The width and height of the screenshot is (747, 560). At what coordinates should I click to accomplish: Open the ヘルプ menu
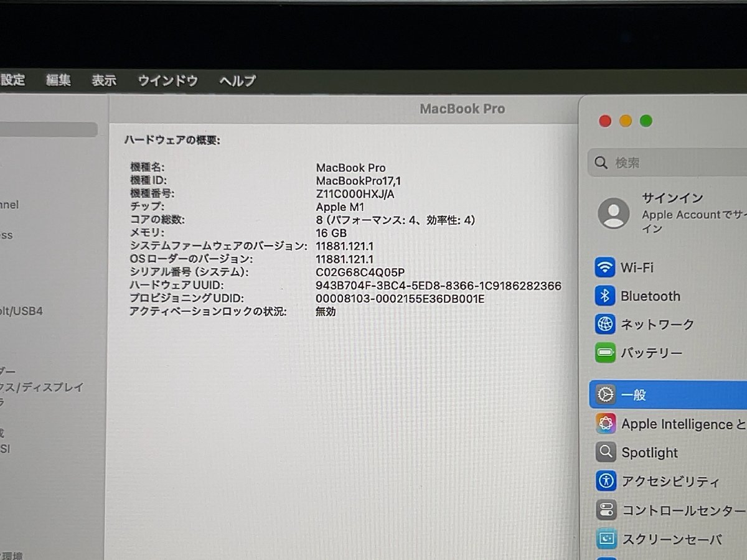coord(238,81)
